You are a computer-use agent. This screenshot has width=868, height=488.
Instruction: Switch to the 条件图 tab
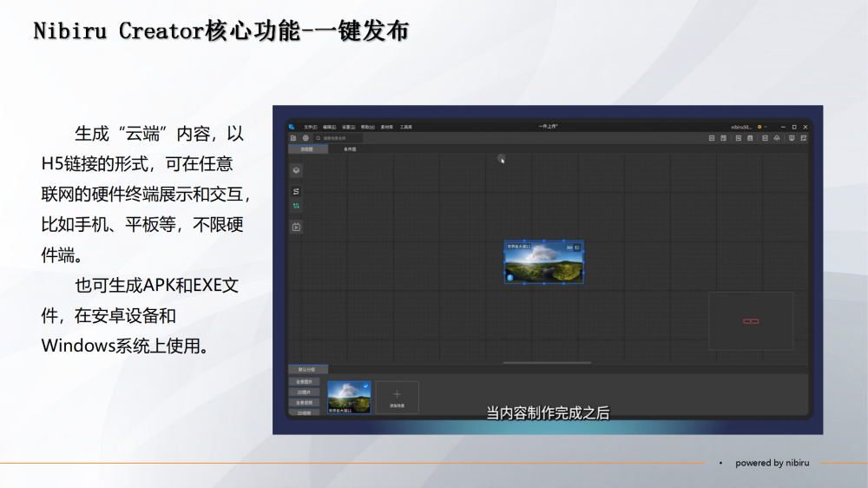(x=350, y=149)
